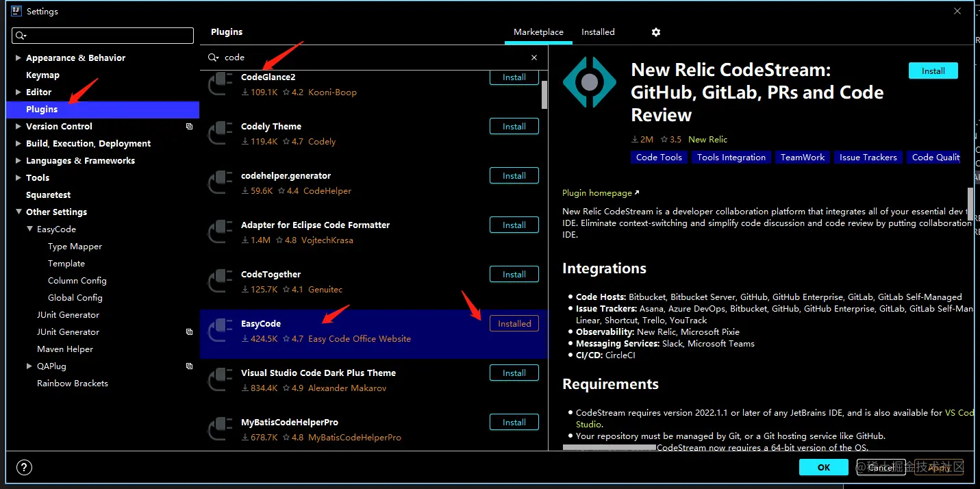Switch to the Installed tab
This screenshot has width=980, height=489.
pyautogui.click(x=598, y=32)
